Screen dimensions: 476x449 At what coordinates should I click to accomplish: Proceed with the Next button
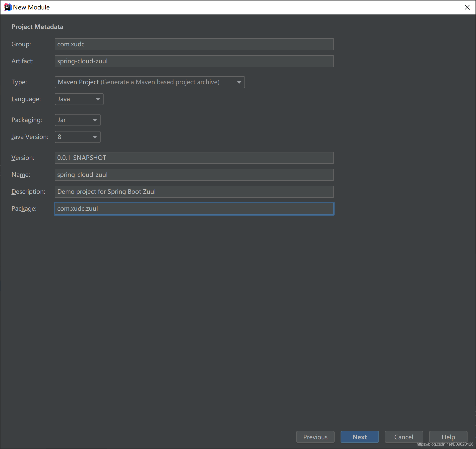(359, 437)
